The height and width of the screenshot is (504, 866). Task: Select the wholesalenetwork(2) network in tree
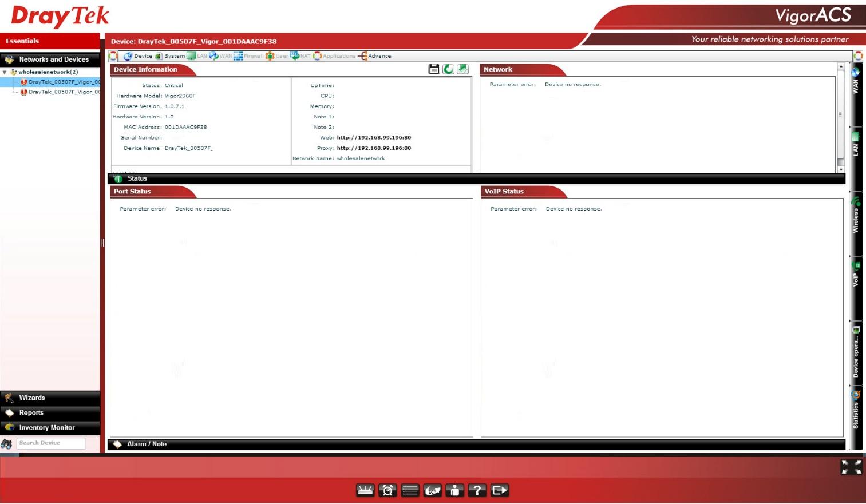[48, 72]
